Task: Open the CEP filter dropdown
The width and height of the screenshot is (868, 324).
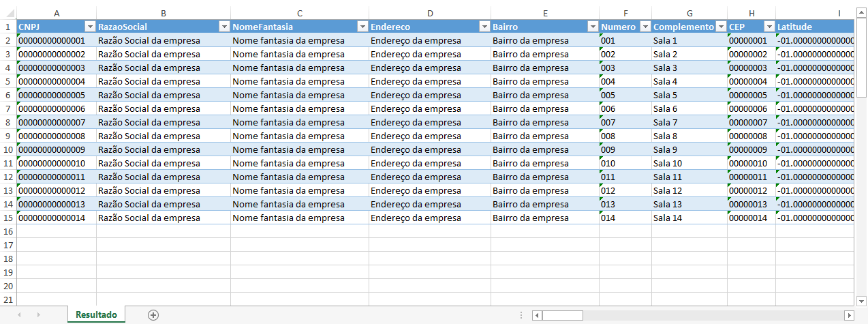Action: click(769, 27)
